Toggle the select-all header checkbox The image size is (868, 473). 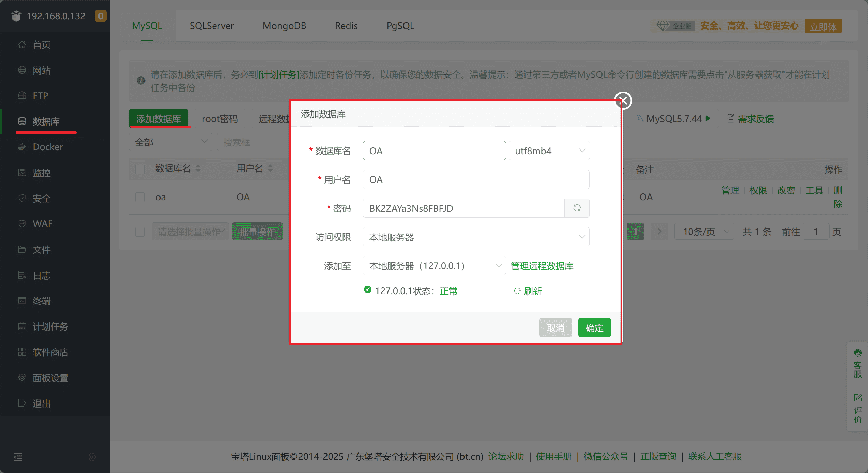(x=140, y=169)
